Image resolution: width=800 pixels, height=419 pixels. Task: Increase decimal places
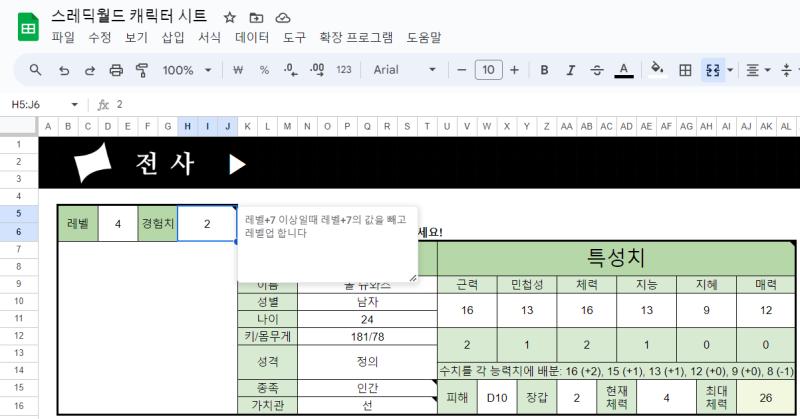click(317, 70)
